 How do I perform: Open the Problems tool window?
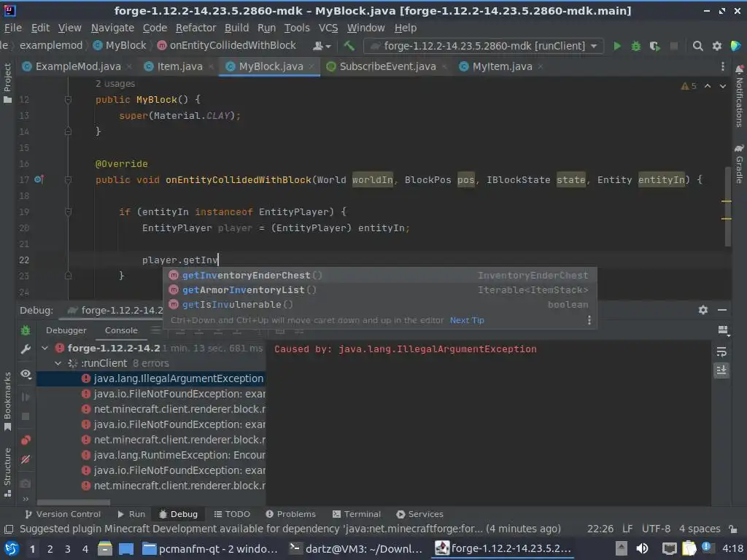tap(290, 514)
